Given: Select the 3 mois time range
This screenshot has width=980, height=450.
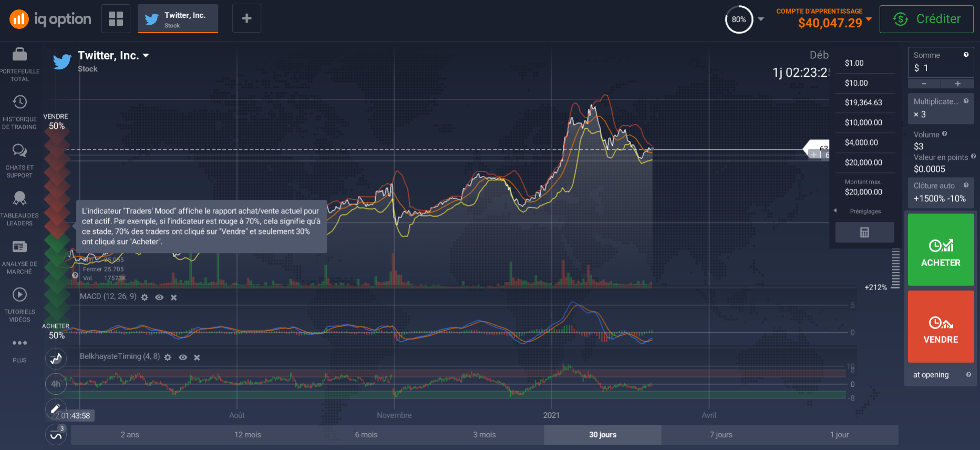Looking at the screenshot, I should point(484,435).
